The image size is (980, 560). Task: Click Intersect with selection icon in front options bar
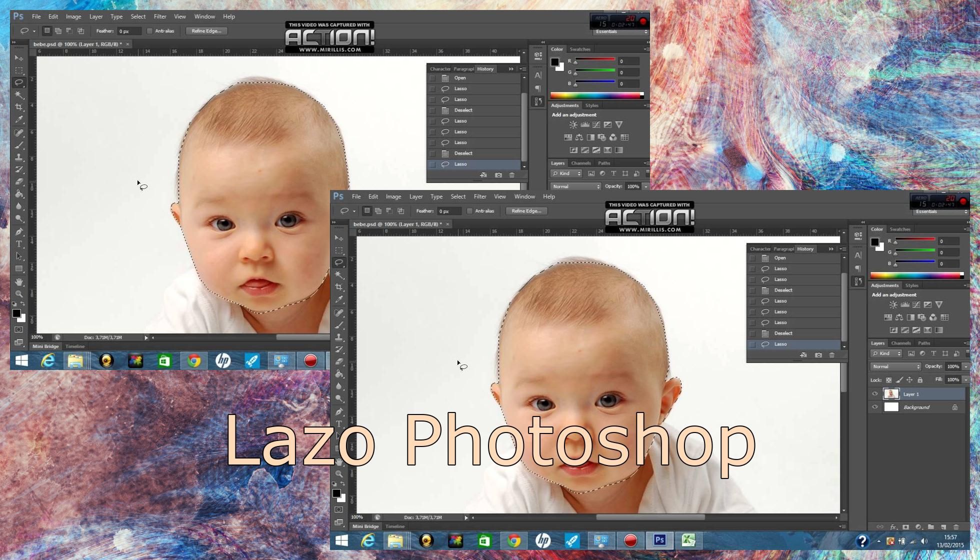pyautogui.click(x=400, y=211)
